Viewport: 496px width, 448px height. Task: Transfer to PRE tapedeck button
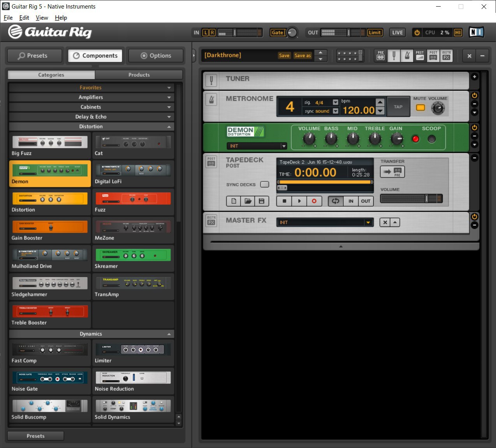point(392,172)
